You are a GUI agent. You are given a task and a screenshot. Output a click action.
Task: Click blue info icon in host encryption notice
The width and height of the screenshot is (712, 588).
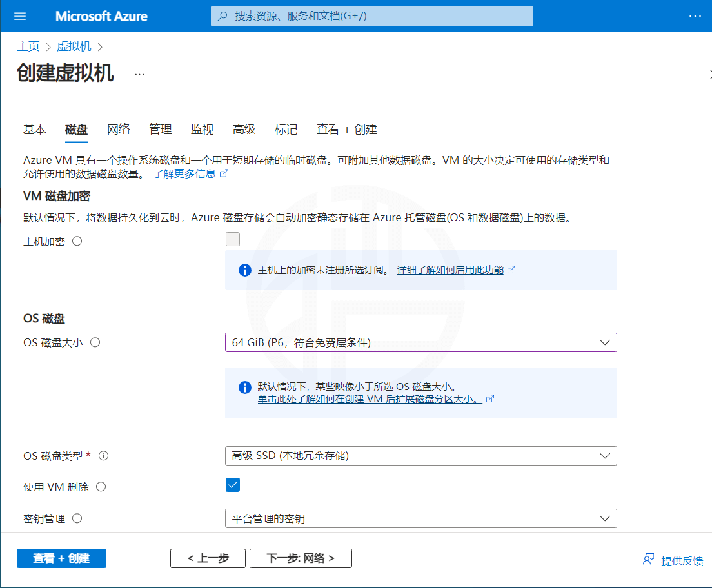(245, 270)
